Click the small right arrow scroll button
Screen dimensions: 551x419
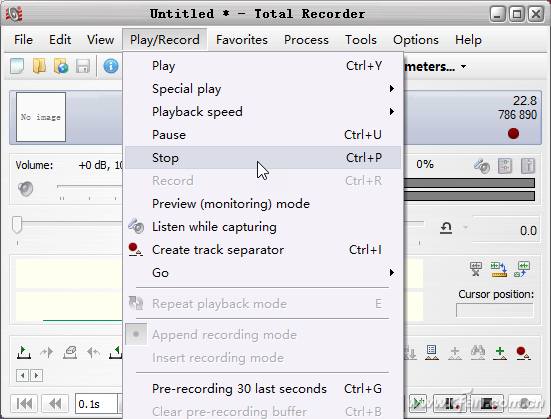coord(36,375)
